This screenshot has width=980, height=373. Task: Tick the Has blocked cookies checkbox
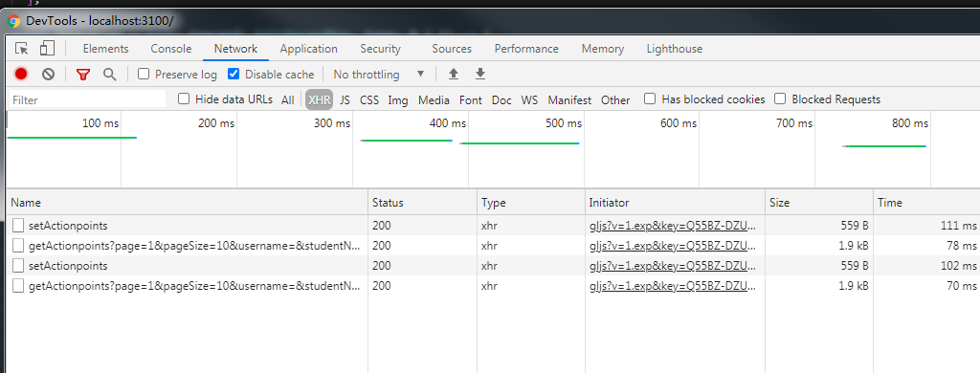click(x=650, y=99)
